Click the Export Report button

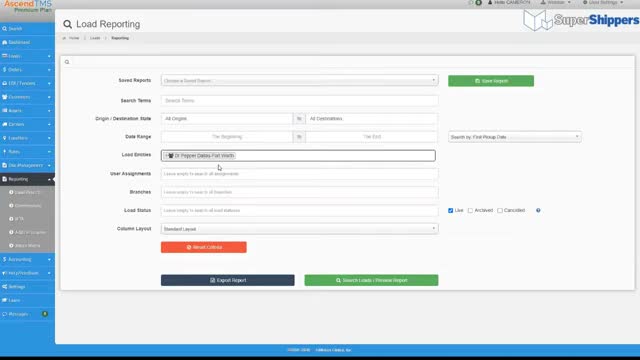pos(227,280)
